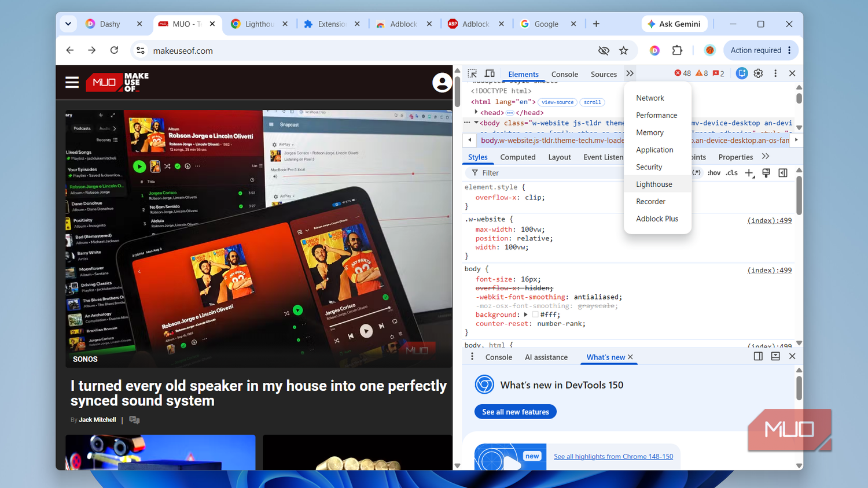The height and width of the screenshot is (488, 868).
Task: Expand the background shorthand property triangle
Action: tap(525, 315)
